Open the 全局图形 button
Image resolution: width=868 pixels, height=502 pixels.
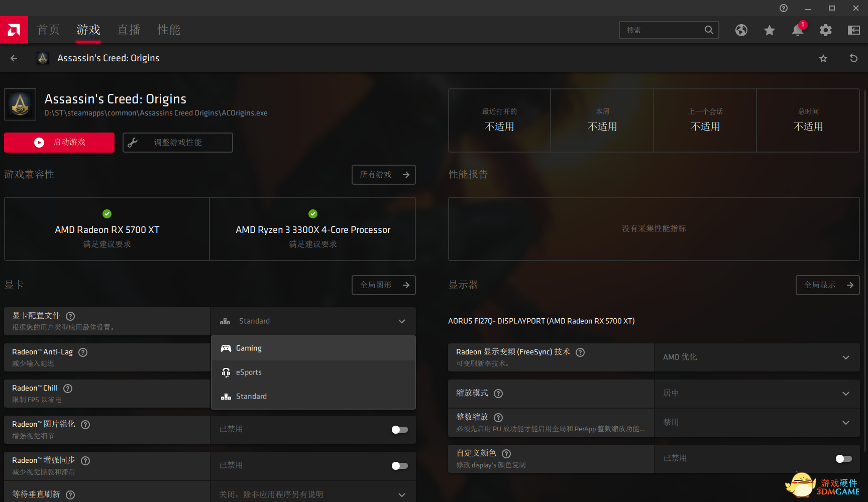[x=384, y=285]
